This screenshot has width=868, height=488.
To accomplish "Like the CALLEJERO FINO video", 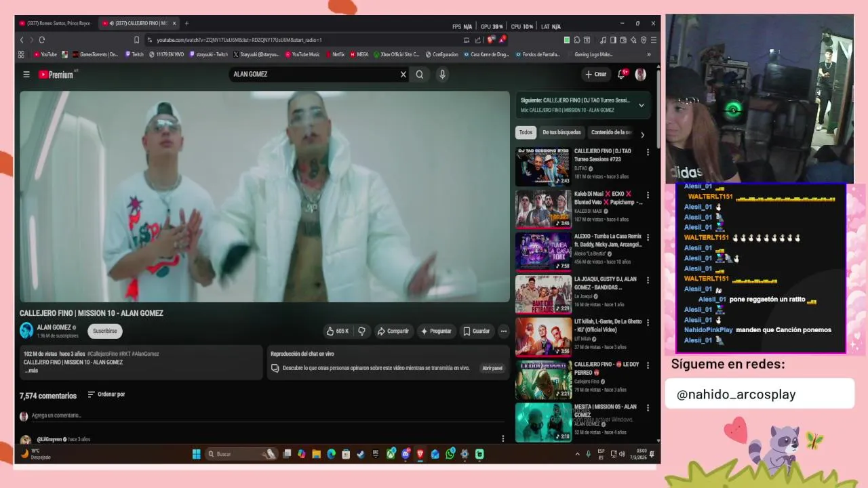I will 338,331.
